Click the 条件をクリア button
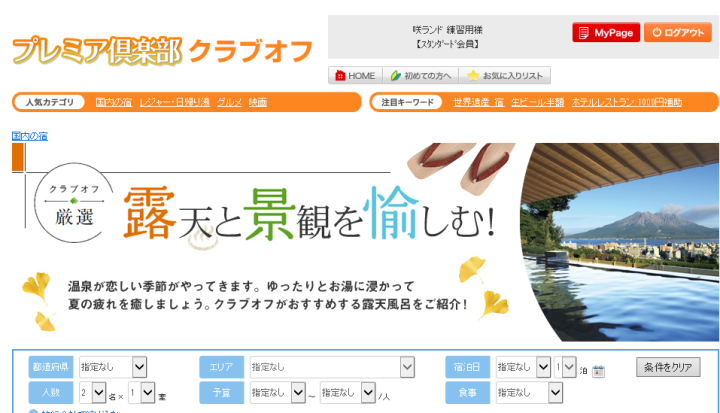The height and width of the screenshot is (413, 720). pos(668,367)
